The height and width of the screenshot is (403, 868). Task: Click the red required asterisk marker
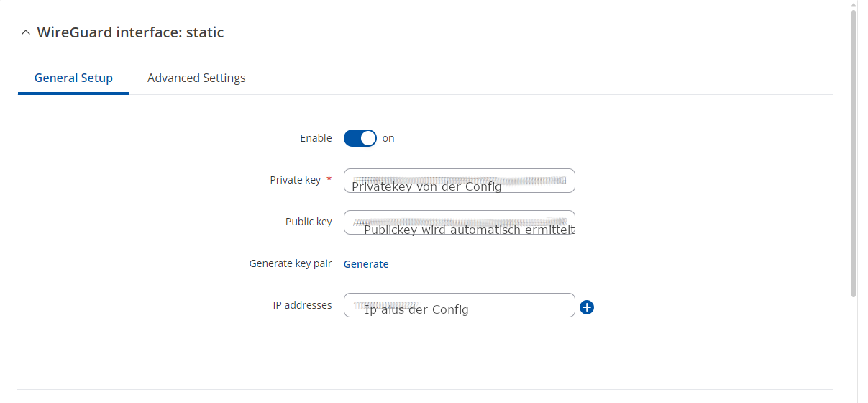(329, 179)
